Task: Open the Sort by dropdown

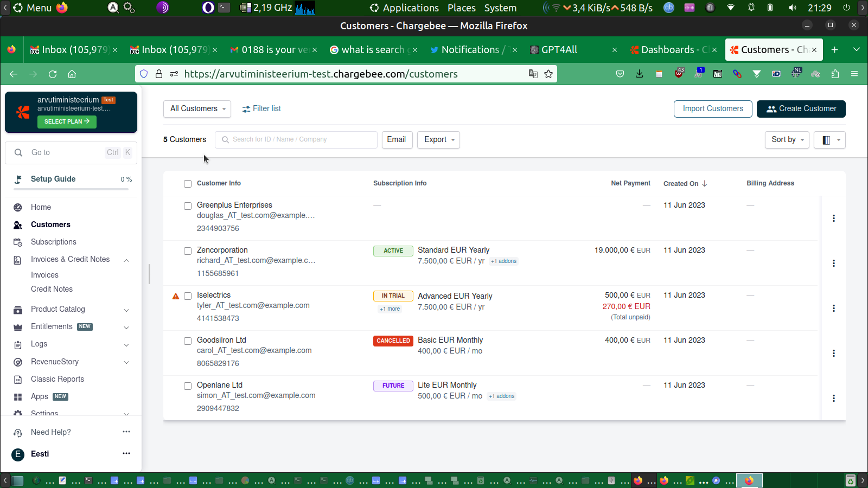Action: [x=787, y=140]
